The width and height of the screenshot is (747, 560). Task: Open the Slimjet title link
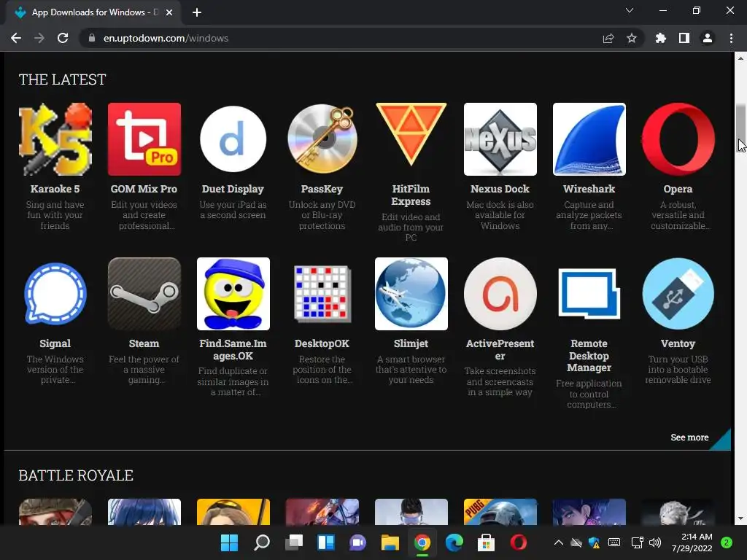411,344
